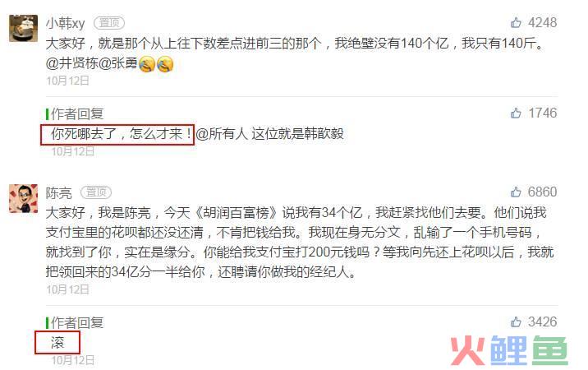
Task: Click the @张勇 mention
Action: click(117, 63)
